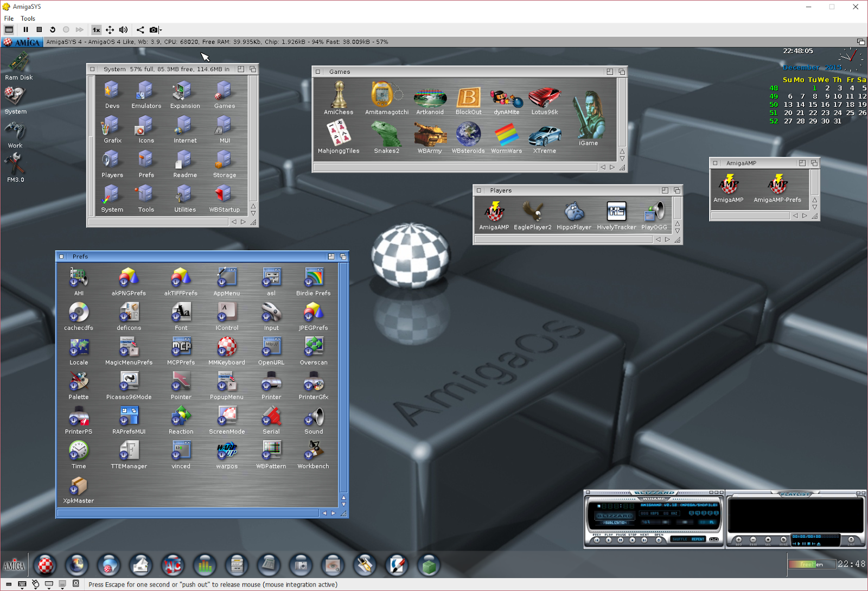Toggle mouse capture arrows icon

[110, 30]
